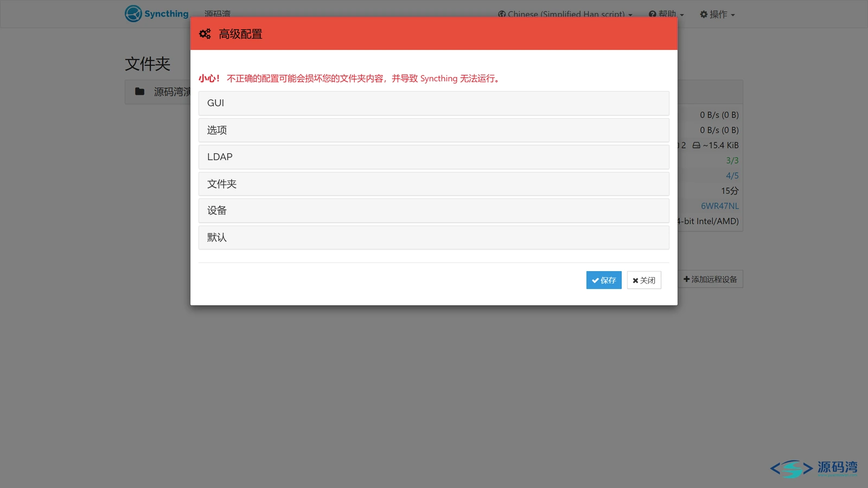
Task: Click the 添加远程设备 button
Action: click(710, 279)
